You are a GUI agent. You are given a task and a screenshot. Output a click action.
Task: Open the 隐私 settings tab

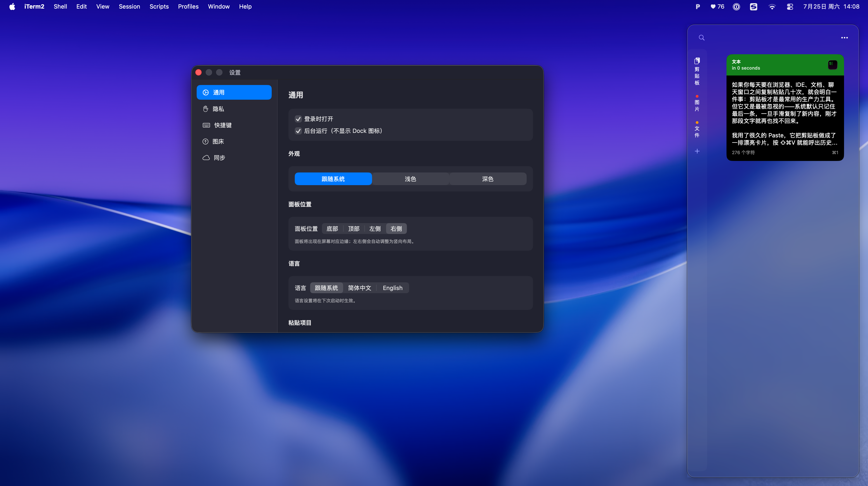(234, 109)
